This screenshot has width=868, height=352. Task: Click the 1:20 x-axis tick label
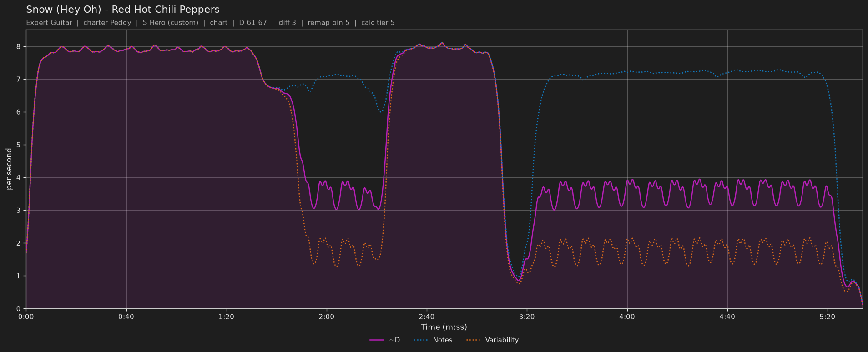(x=226, y=317)
